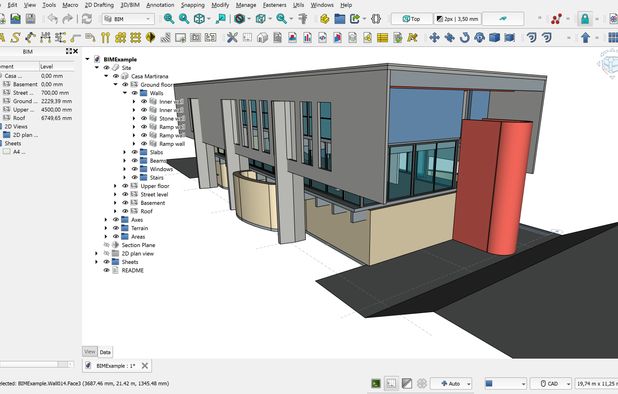
Task: Collapse the BIMExample document tree
Action: pyautogui.click(x=87, y=59)
